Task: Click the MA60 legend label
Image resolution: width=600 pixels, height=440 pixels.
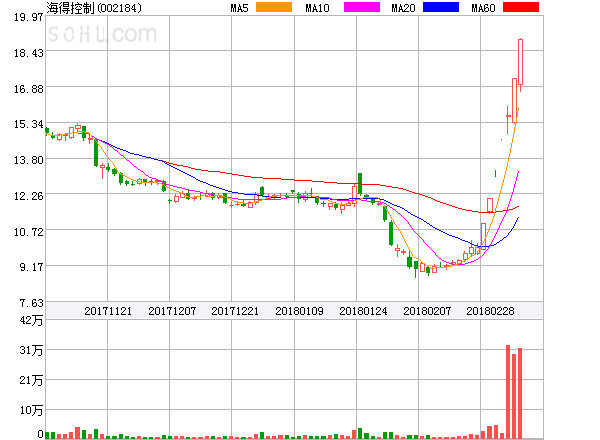Action: [x=483, y=8]
